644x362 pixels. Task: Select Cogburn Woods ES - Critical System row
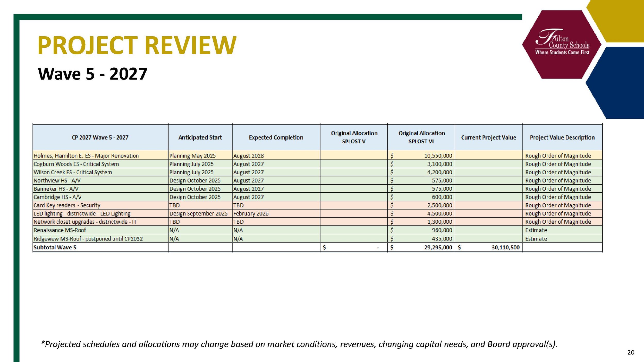pos(317,164)
